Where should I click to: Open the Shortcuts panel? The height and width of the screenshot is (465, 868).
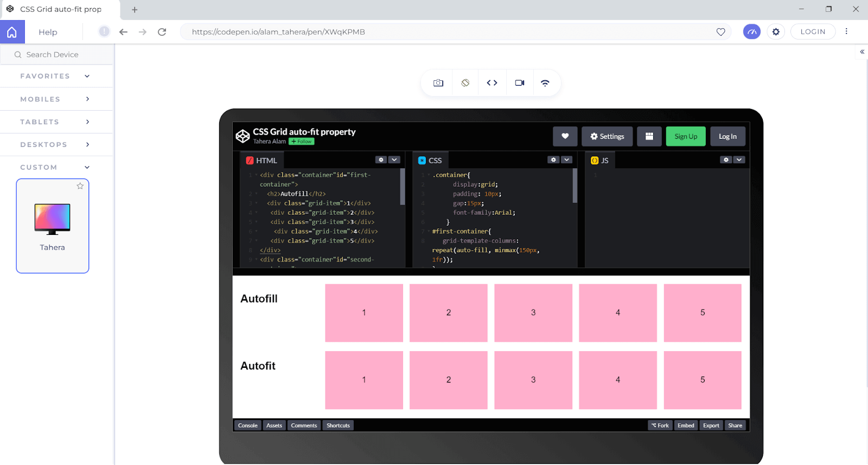pyautogui.click(x=338, y=425)
